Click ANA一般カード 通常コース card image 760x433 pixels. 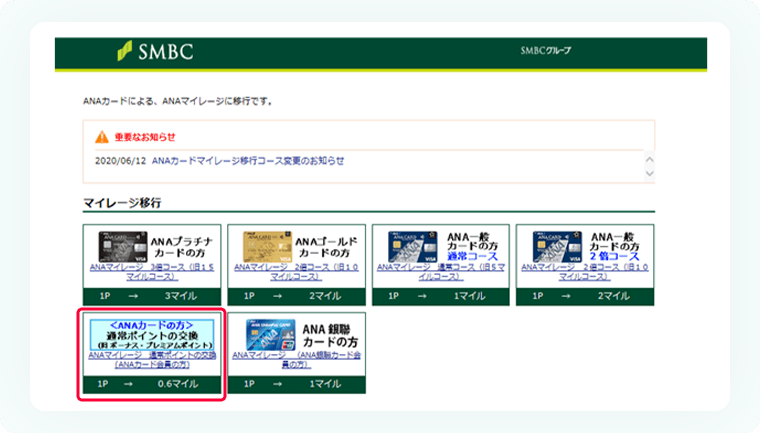[412, 247]
